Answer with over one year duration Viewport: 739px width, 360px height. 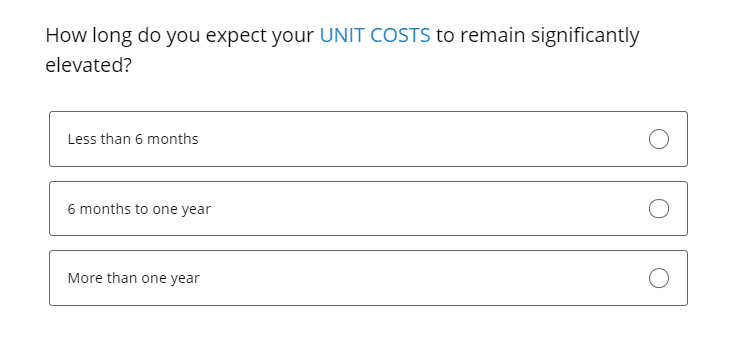click(368, 278)
